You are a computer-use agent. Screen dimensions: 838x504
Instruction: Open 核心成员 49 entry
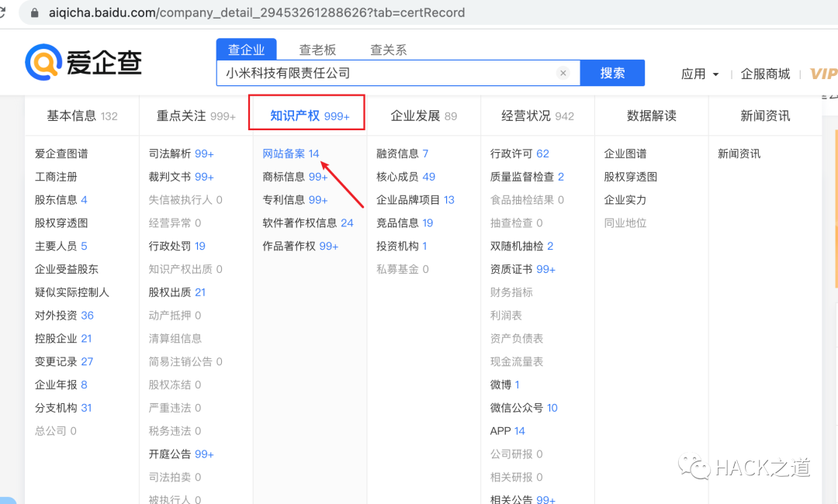click(406, 177)
